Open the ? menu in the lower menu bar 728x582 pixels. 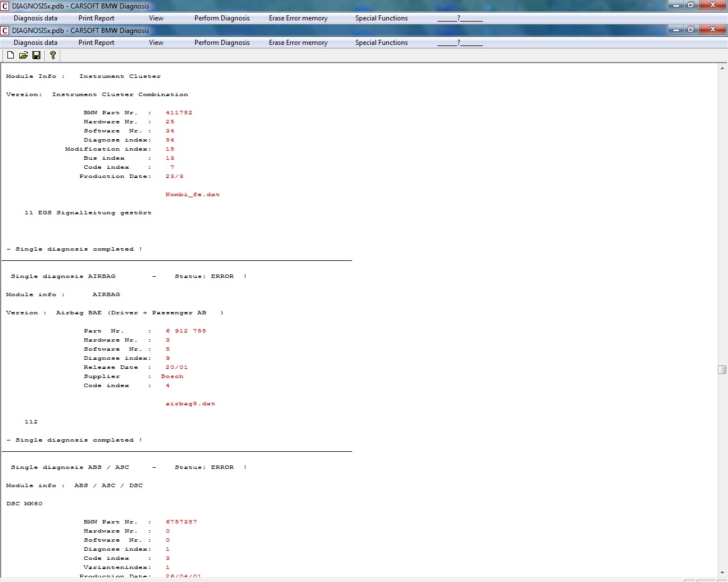point(460,43)
